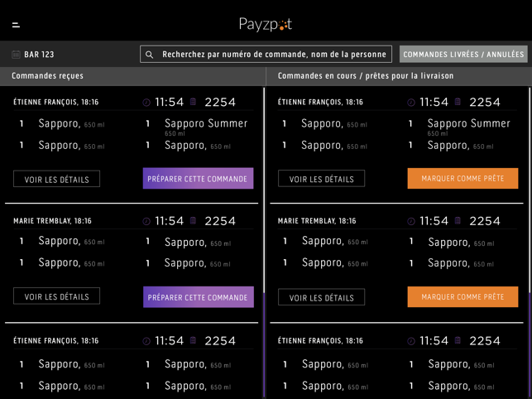Viewport: 532px width, 399px height.
Task: Select time 11:54 in in-progress Marie order
Action: click(434, 221)
